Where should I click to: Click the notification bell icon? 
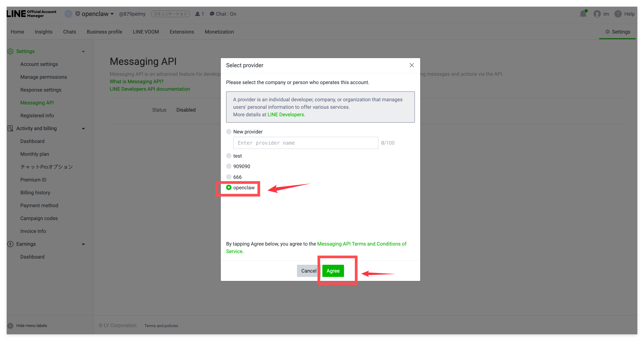coord(583,14)
